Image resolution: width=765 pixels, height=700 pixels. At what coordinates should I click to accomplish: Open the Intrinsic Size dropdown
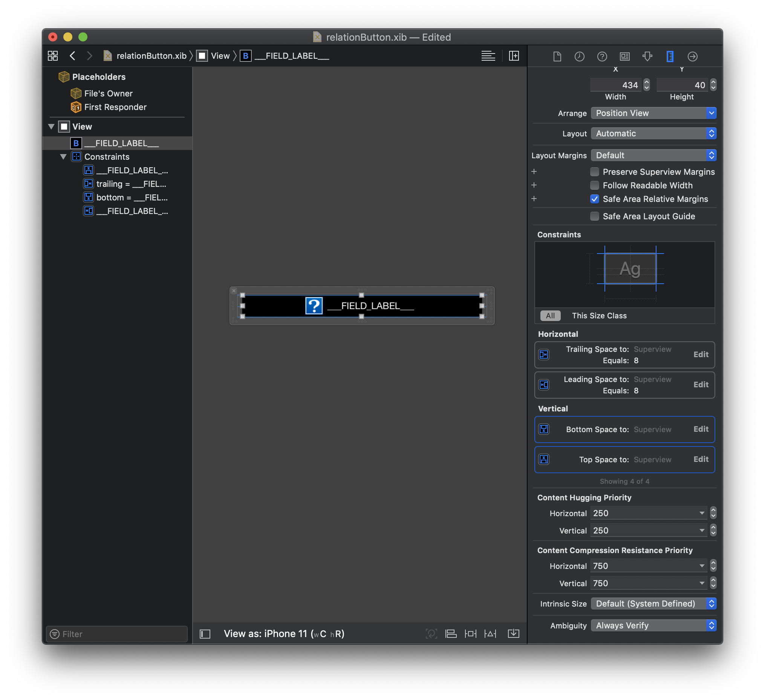[x=653, y=604]
